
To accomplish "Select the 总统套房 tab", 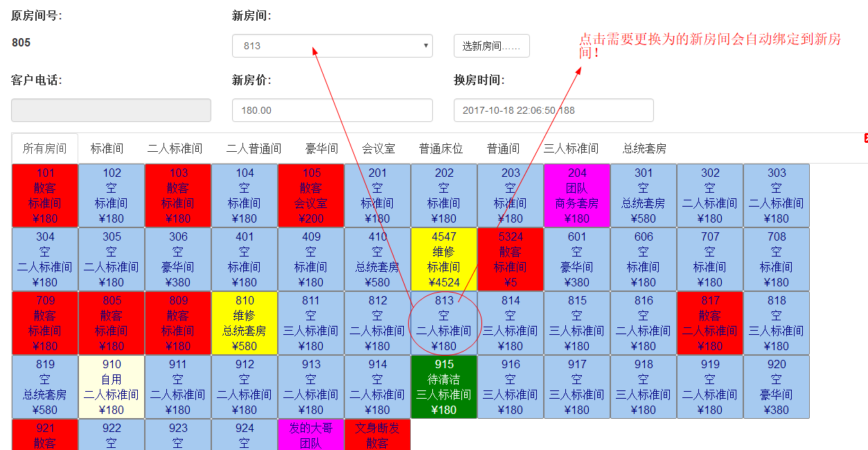I will pos(645,148).
